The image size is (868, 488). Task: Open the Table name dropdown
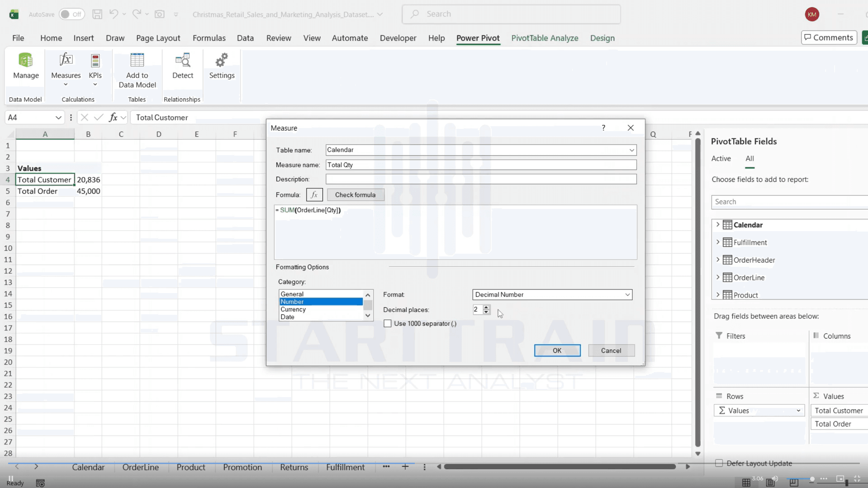(x=631, y=150)
